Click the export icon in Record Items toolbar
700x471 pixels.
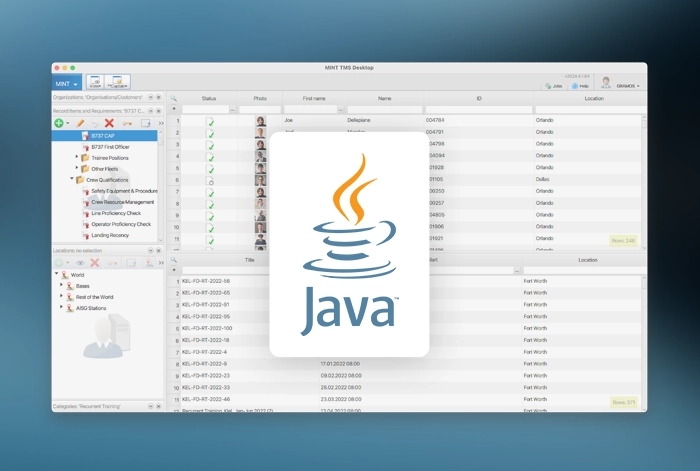click(x=146, y=123)
